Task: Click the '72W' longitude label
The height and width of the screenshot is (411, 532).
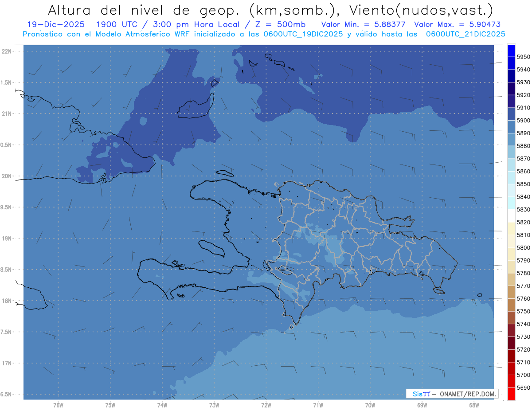Action: 266,405
